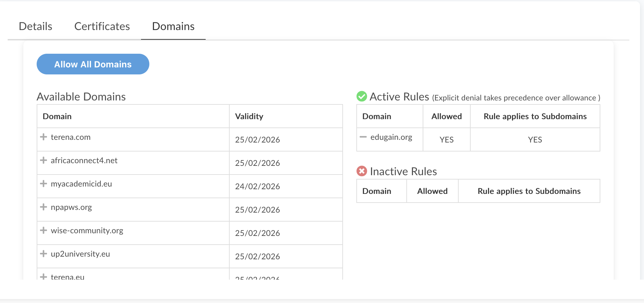Add npapws.org via its plus icon
The height and width of the screenshot is (303, 644).
pos(43,207)
